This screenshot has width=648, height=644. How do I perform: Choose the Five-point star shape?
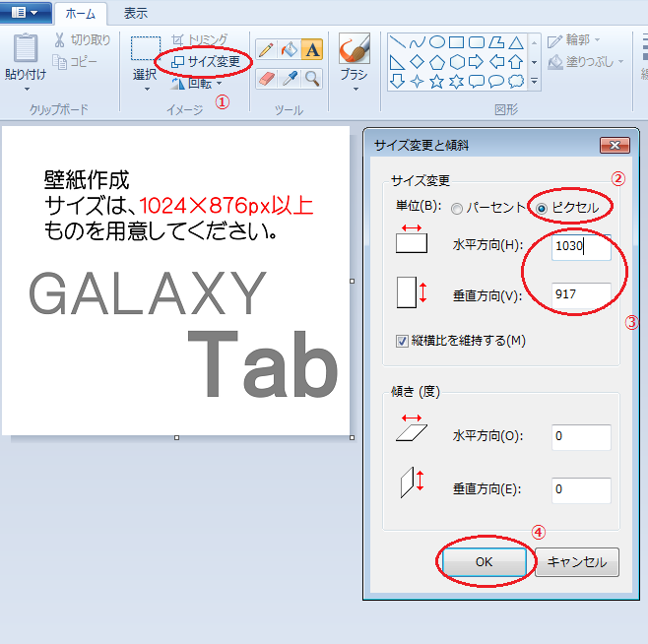click(x=437, y=82)
